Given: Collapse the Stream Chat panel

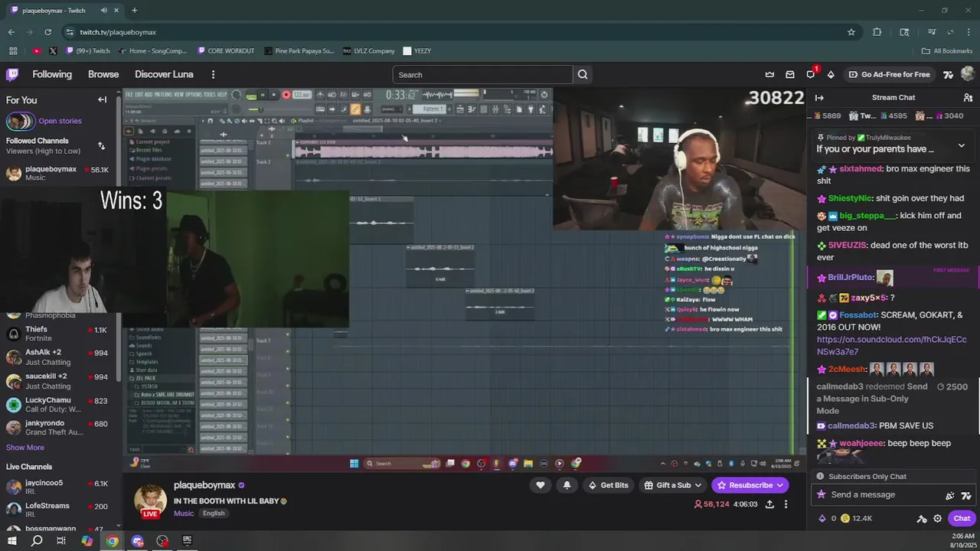Looking at the screenshot, I should 819,97.
